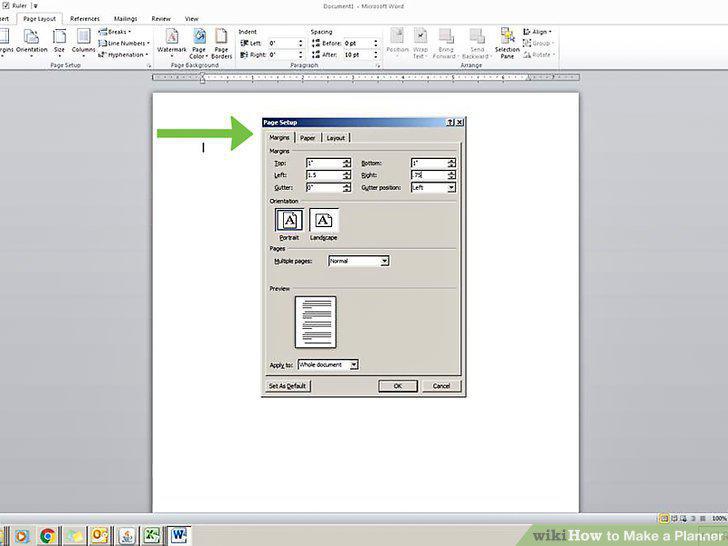Click the Page Setup help button
The image size is (728, 546).
coord(450,122)
